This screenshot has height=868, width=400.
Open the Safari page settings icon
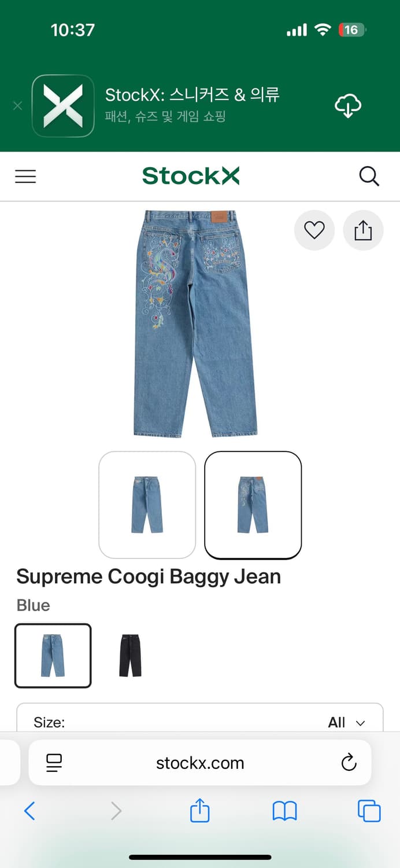54,763
